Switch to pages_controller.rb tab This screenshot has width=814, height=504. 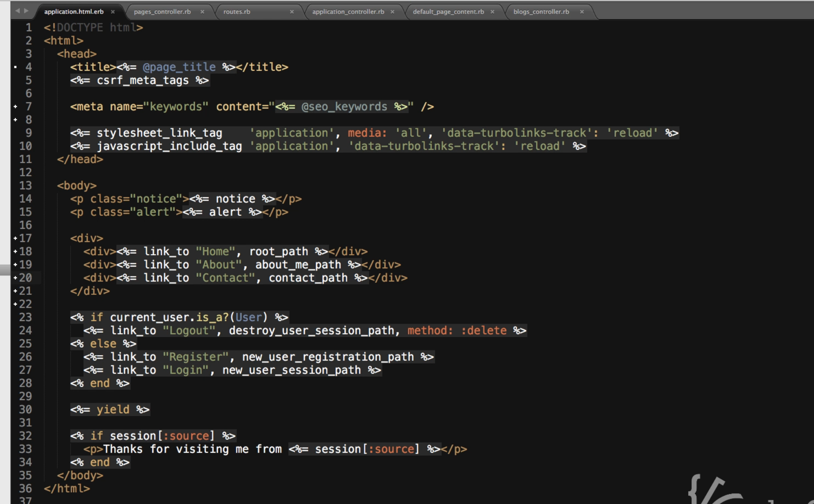point(162,12)
